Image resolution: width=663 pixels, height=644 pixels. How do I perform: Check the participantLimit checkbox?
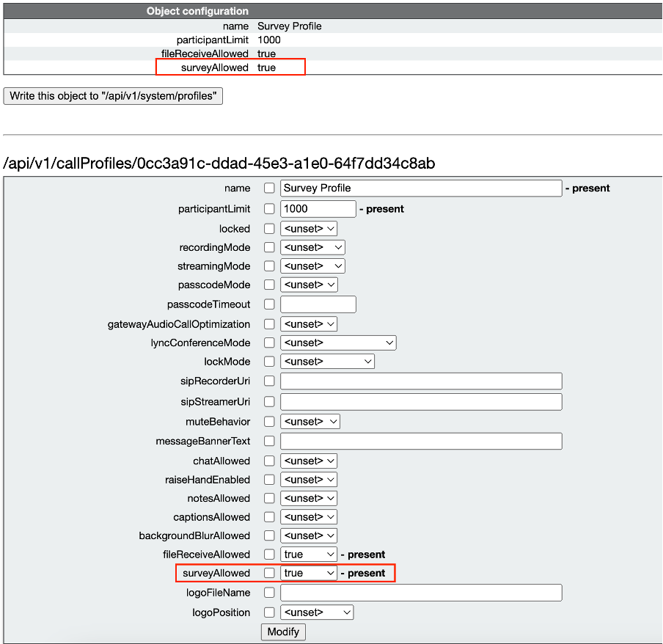[x=269, y=208]
